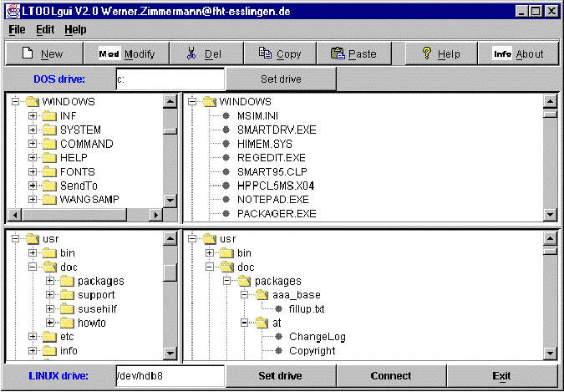Click the Paste clipboard icon
The image size is (564, 392).
click(x=338, y=53)
